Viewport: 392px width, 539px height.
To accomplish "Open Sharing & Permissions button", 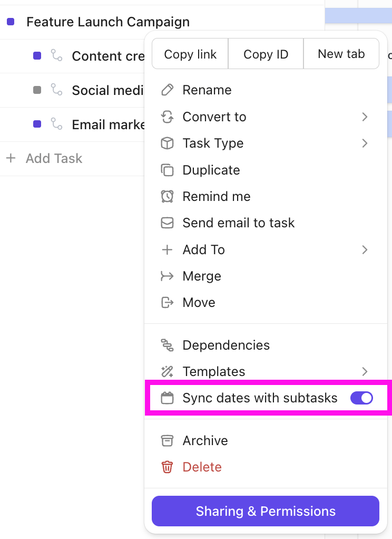I will pyautogui.click(x=266, y=511).
